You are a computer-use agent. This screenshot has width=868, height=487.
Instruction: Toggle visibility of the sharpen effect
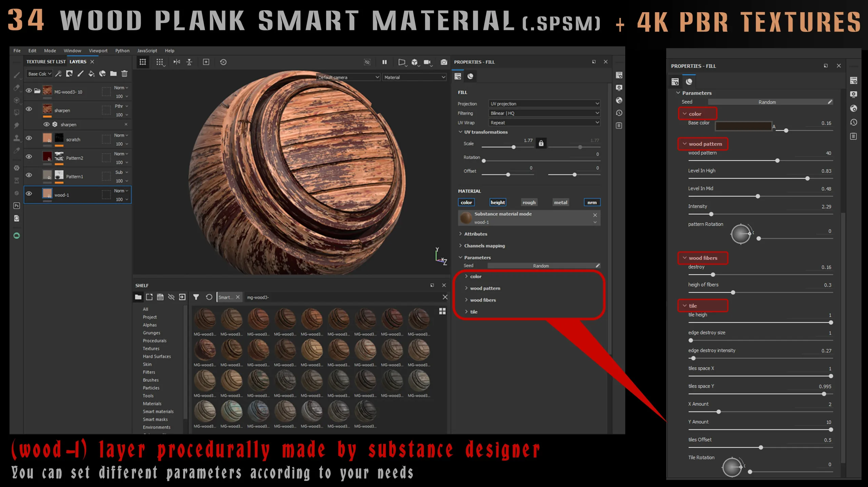click(46, 124)
